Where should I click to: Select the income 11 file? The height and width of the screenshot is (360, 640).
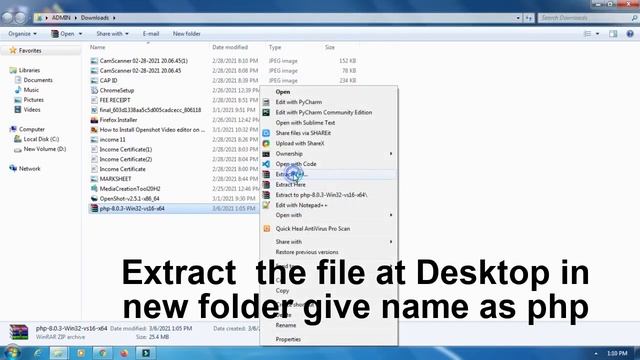coord(112,140)
